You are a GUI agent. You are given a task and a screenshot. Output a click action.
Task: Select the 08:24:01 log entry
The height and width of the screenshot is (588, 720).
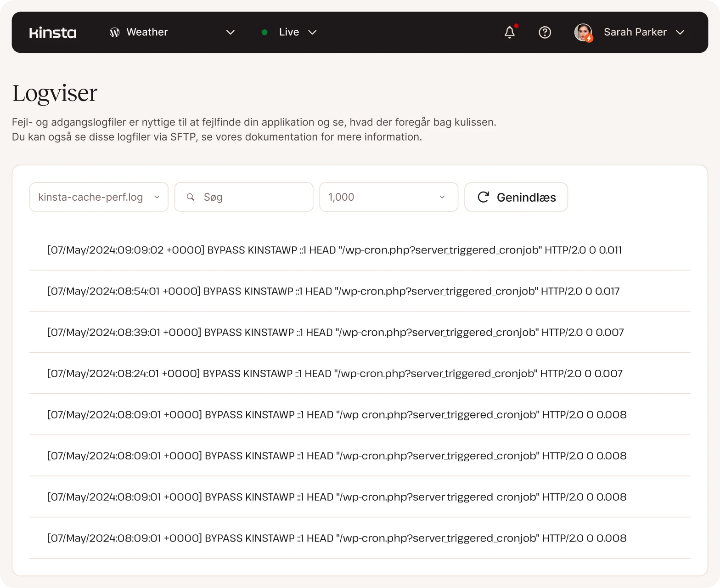pos(334,373)
